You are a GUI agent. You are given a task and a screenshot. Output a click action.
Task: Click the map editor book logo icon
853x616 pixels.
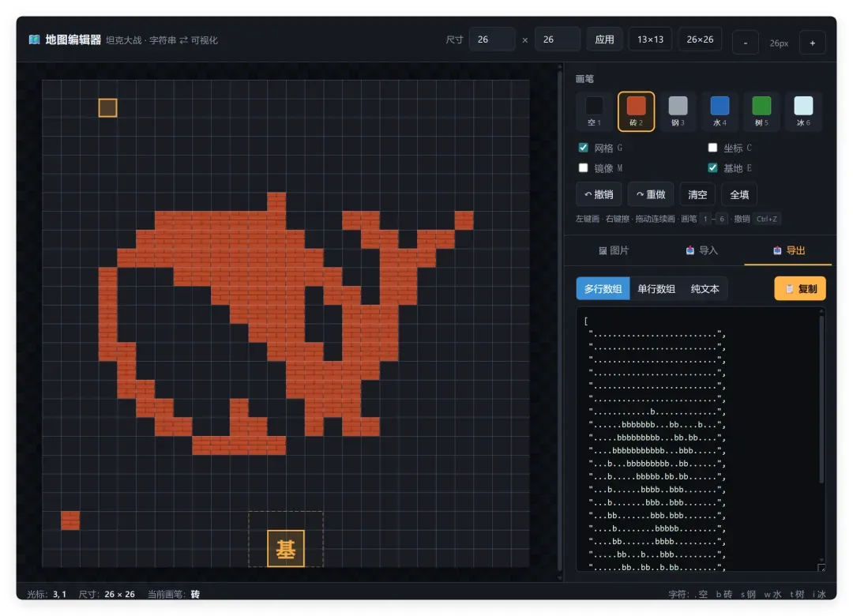pos(34,39)
